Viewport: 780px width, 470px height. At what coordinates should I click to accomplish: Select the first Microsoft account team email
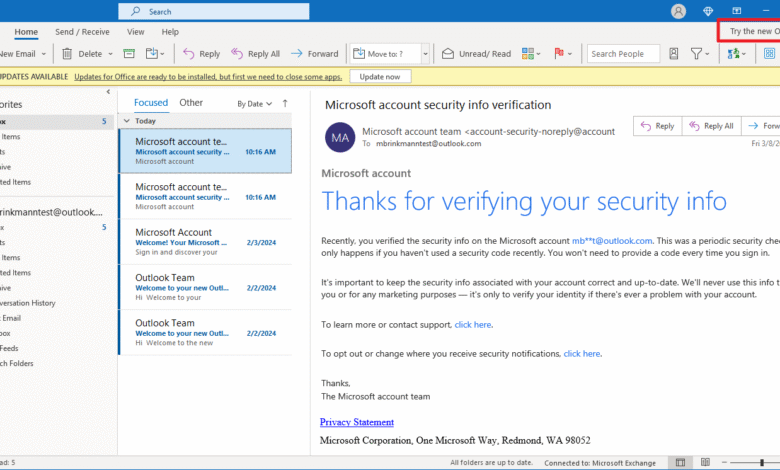pyautogui.click(x=205, y=151)
